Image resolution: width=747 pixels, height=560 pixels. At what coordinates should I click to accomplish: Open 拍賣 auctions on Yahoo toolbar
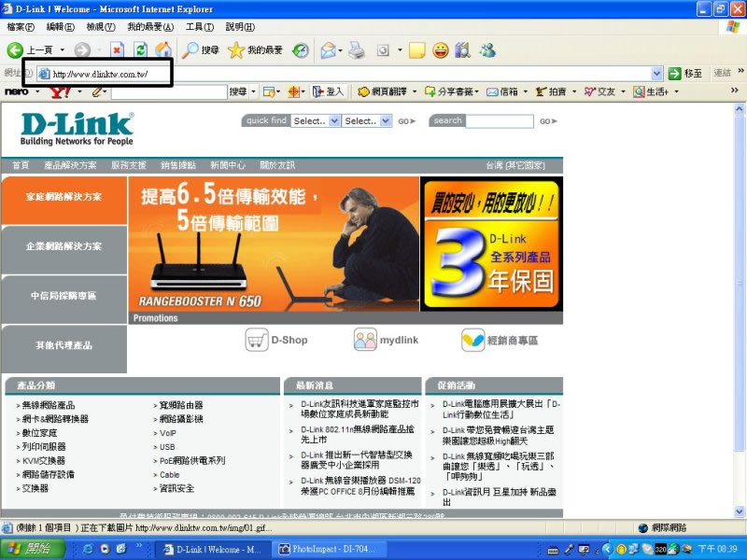point(551,91)
